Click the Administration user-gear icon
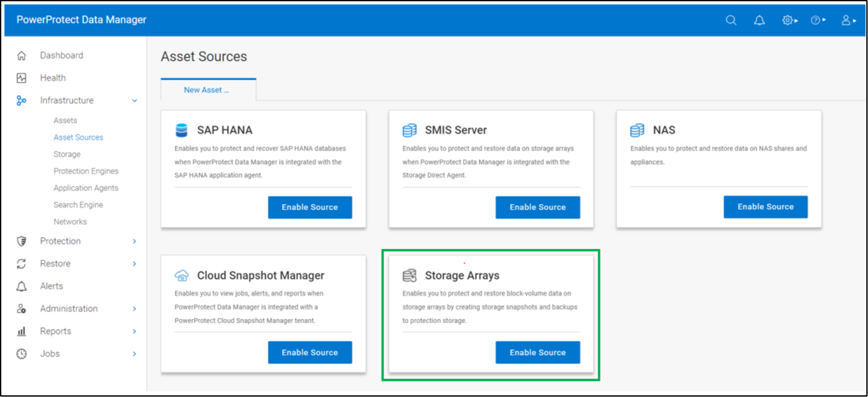This screenshot has height=397, width=868. coord(22,309)
